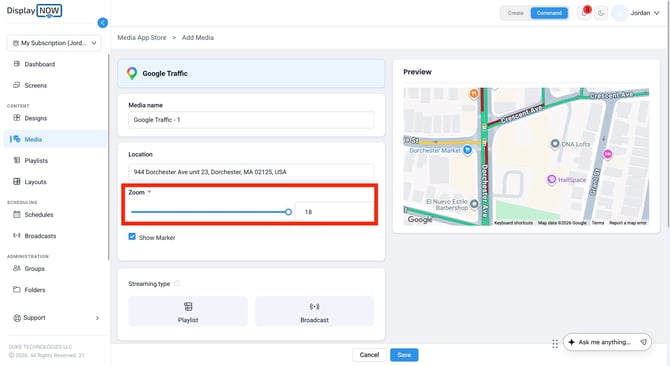
Task: Click the Layouts icon in the sidebar
Action: click(17, 182)
